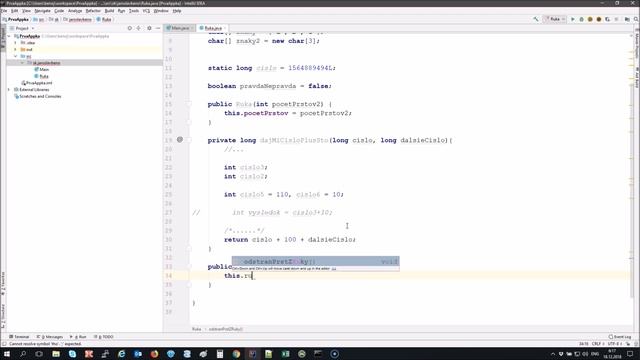Open the Windows Start menu
Screen dimensions: 640x360
tap(7, 354)
